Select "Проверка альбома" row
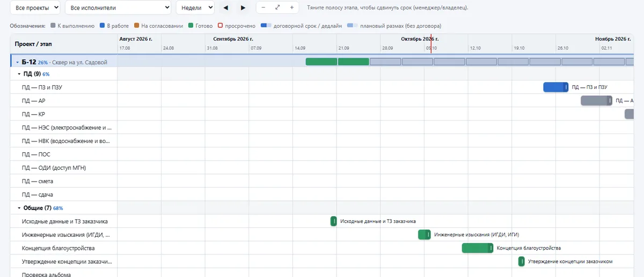This screenshot has height=277, width=644. (x=63, y=273)
